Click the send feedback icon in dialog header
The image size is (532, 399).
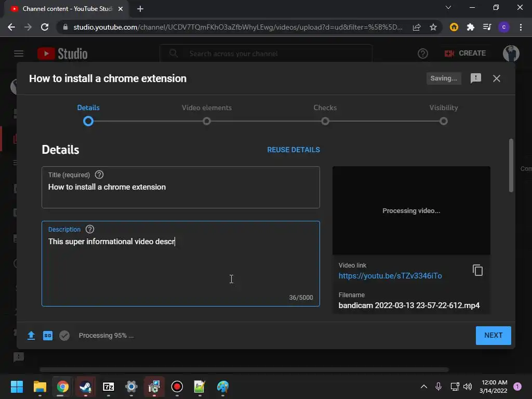click(476, 78)
